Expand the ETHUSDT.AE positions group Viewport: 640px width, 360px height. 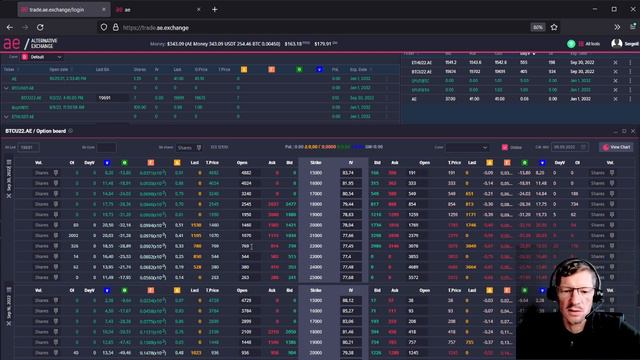6,117
